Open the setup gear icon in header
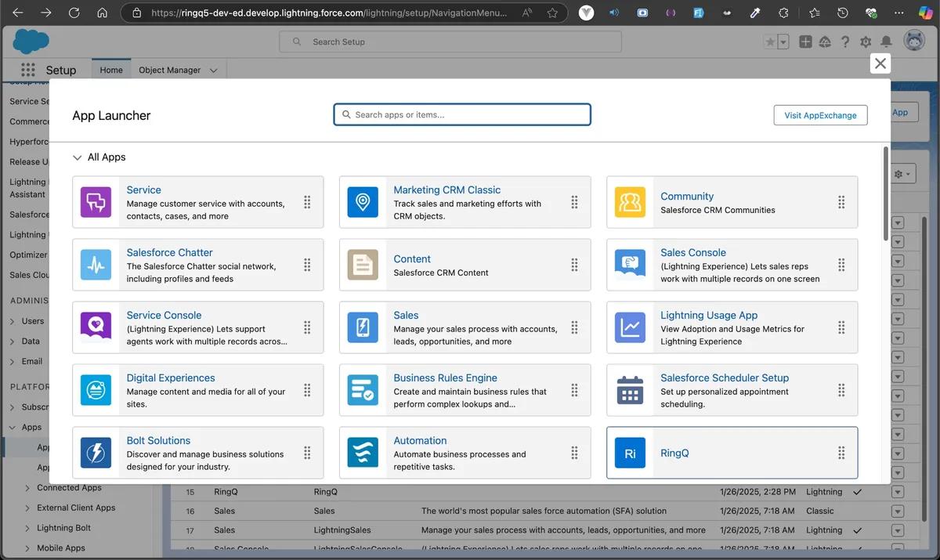The width and height of the screenshot is (940, 560). 866,42
